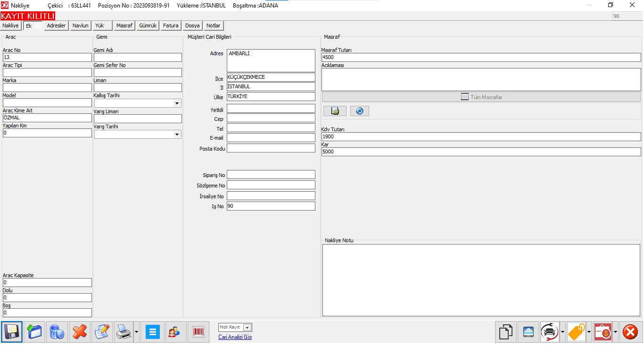Open the Adresler tab
644x355 pixels.
pos(57,25)
